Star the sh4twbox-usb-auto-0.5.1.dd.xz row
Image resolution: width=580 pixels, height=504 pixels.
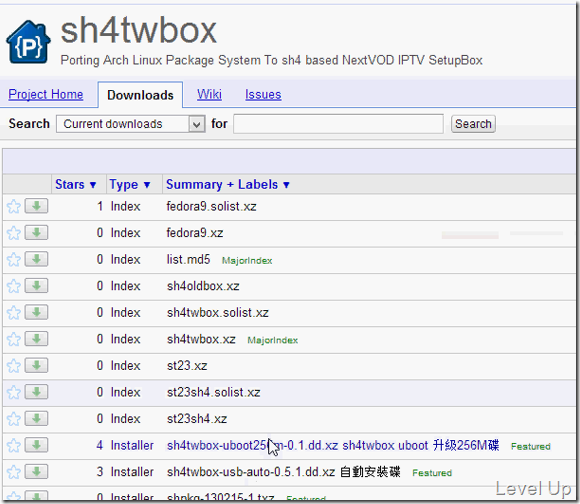coord(14,472)
